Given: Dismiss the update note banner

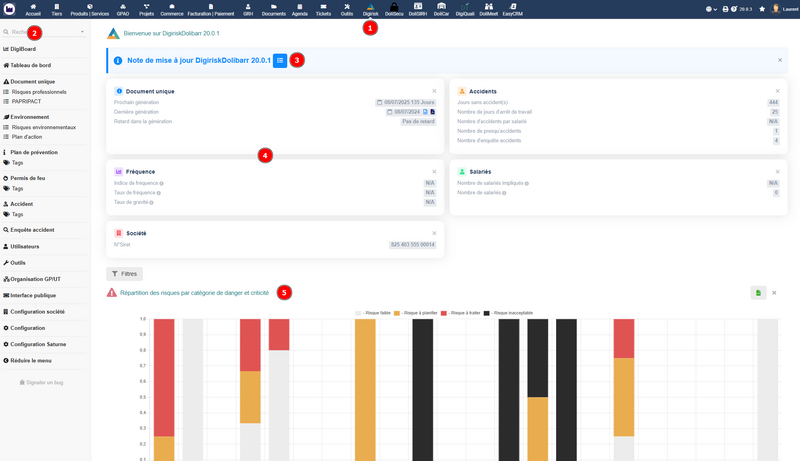Looking at the screenshot, I should (x=780, y=60).
